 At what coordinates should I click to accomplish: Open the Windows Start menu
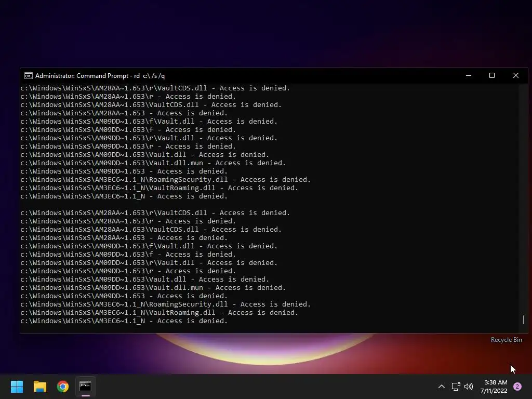(x=17, y=387)
